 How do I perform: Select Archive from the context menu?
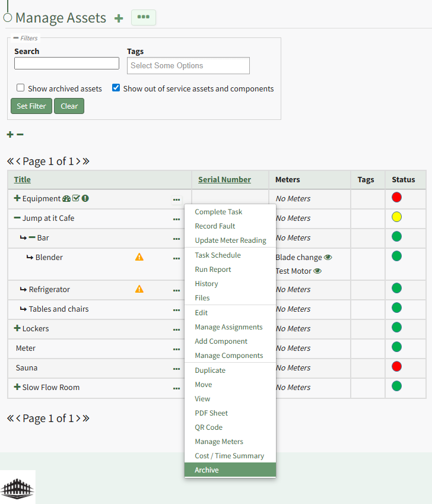pyautogui.click(x=207, y=470)
